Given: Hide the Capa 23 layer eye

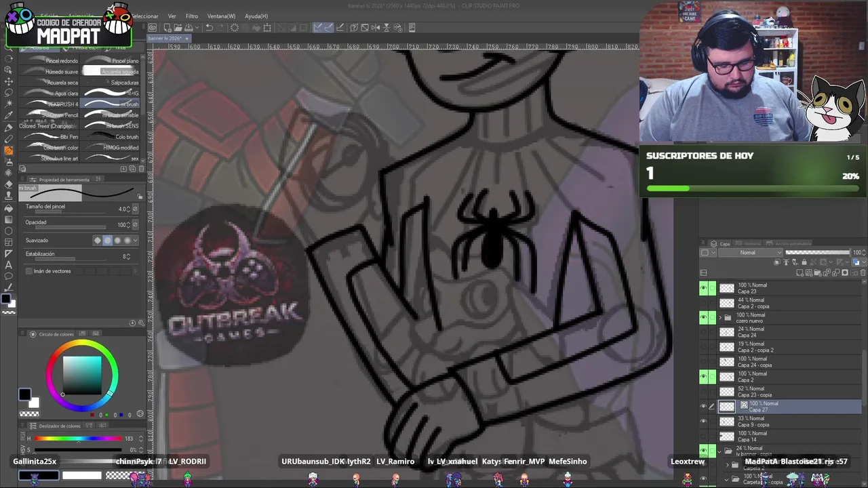Looking at the screenshot, I should click(703, 288).
